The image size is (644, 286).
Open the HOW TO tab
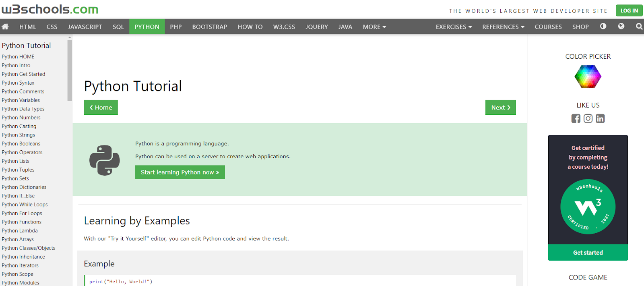point(250,27)
